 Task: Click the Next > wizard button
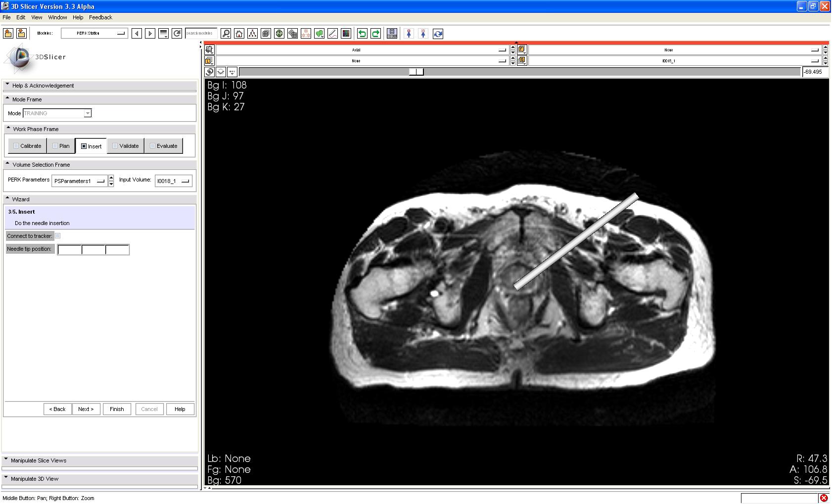(86, 409)
